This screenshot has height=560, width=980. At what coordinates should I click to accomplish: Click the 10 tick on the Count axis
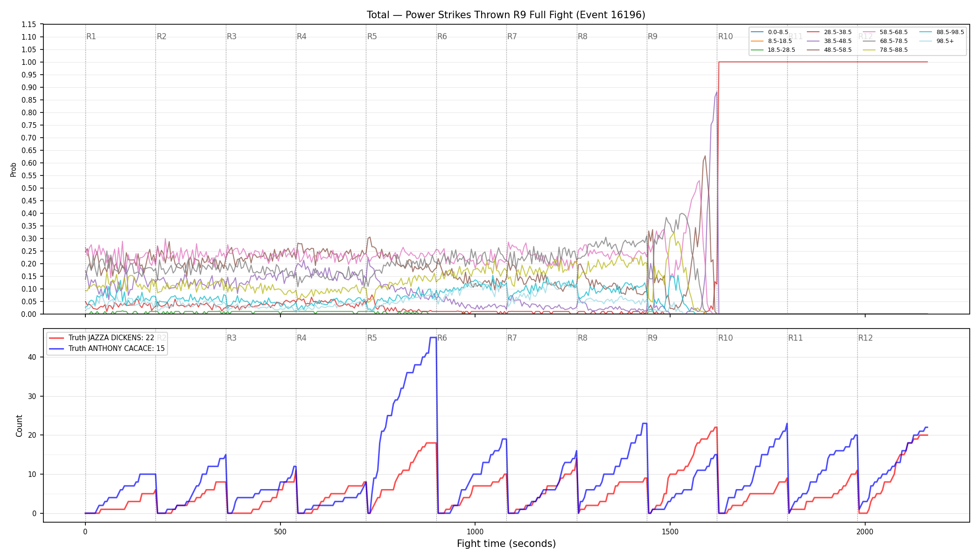click(33, 475)
